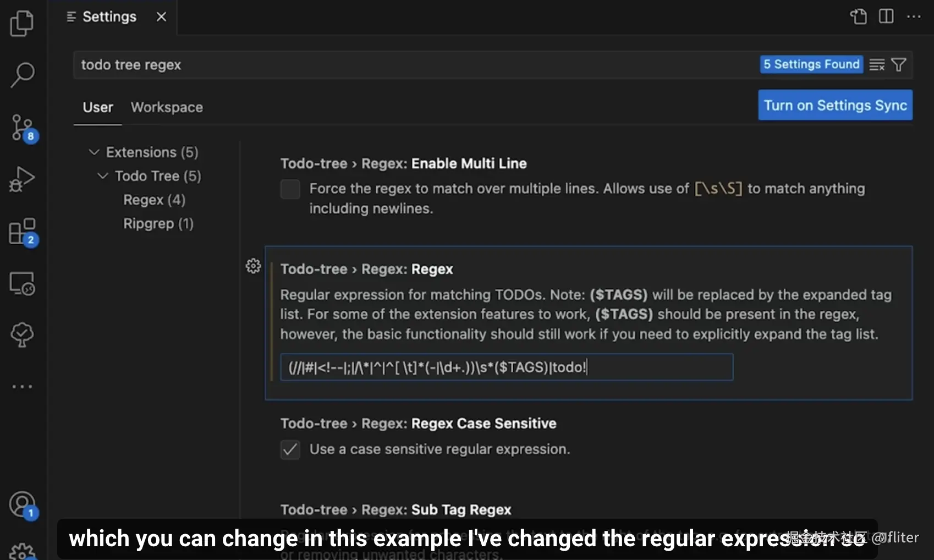Click the Todo-tree regex text field
The image size is (934, 560).
[506, 367]
